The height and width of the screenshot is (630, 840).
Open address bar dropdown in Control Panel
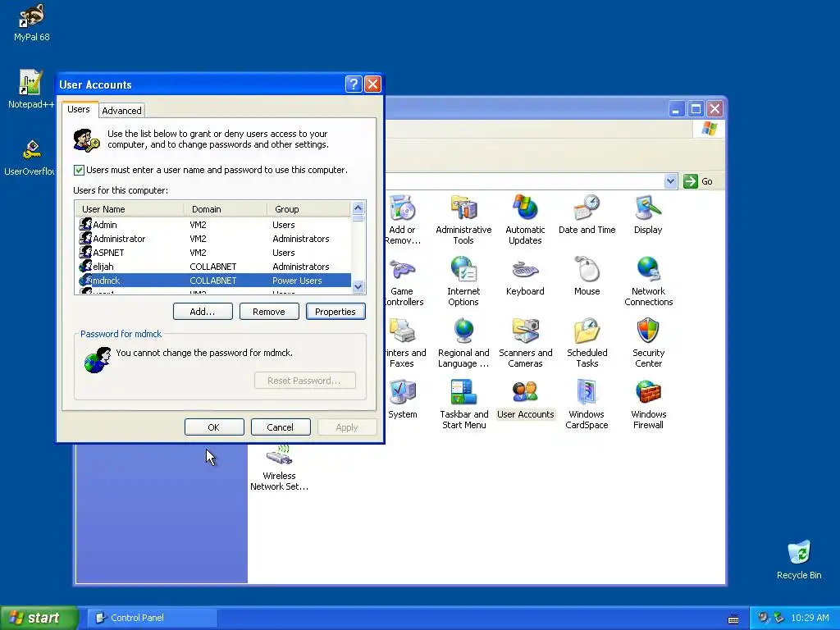click(670, 181)
